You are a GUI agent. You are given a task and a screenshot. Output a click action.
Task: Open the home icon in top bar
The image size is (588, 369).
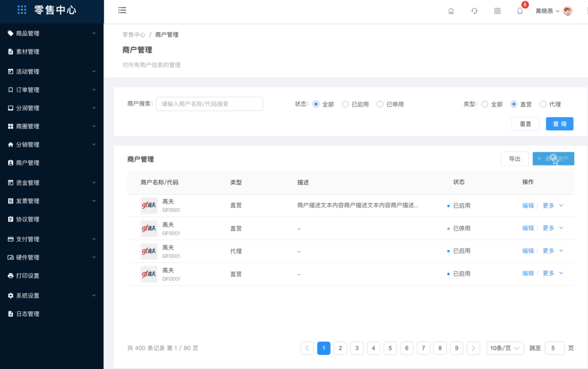point(451,11)
